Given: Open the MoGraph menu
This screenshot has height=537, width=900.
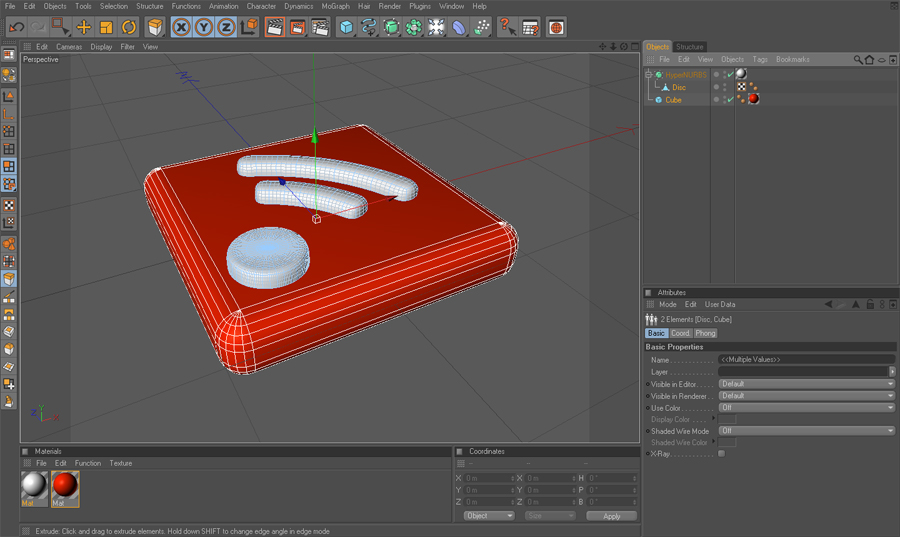Looking at the screenshot, I should point(335,6).
